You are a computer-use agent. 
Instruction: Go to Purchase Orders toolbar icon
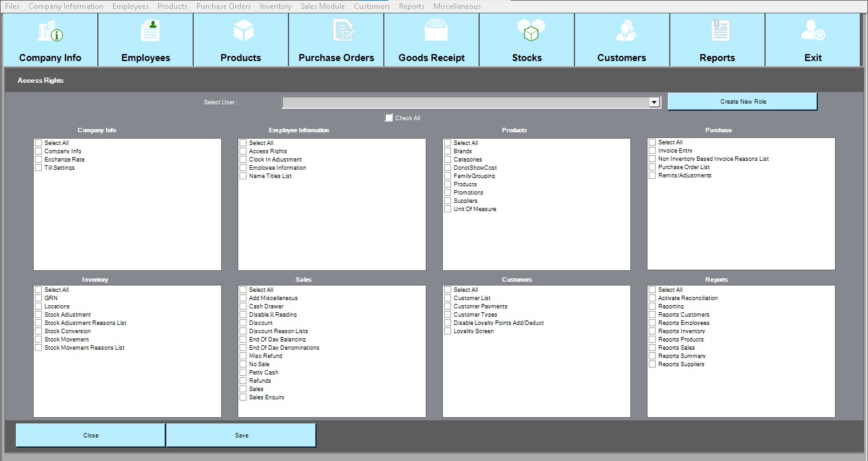[336, 40]
